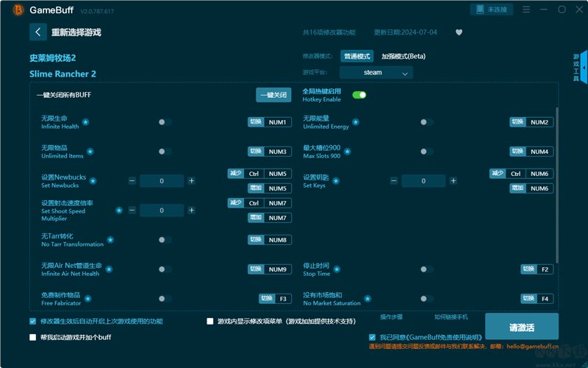Click the phone 未连接 connection button
Viewport: 588px width, 368px height.
point(491,10)
